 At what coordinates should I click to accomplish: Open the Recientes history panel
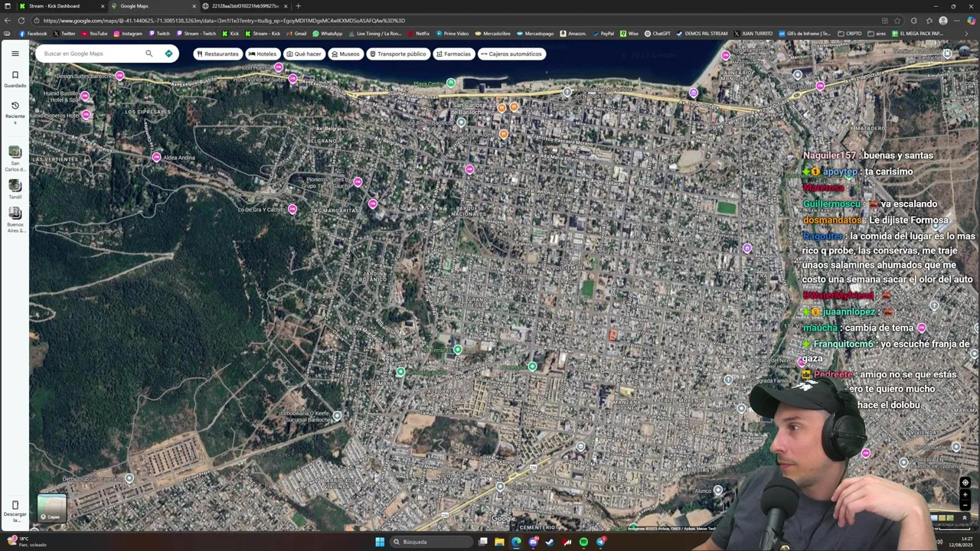(15, 111)
